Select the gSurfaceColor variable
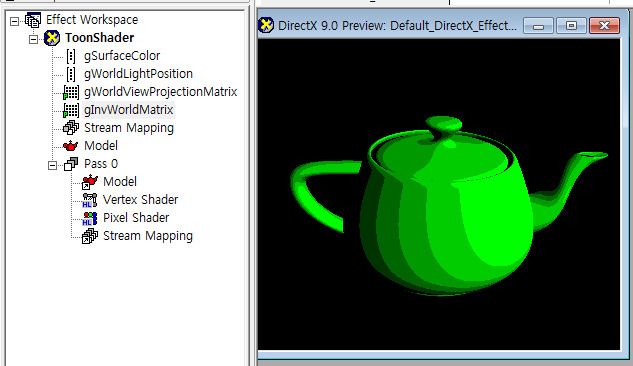 tap(122, 56)
